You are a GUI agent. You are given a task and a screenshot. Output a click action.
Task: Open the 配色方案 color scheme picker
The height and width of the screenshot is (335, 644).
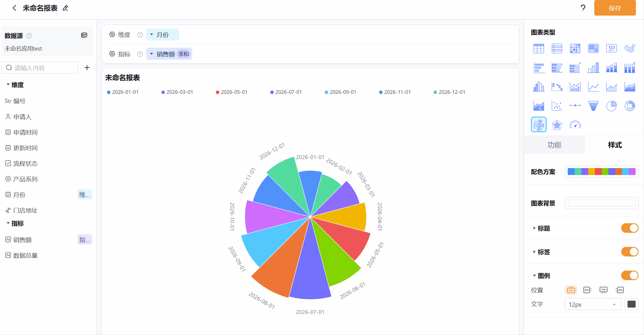coord(602,172)
